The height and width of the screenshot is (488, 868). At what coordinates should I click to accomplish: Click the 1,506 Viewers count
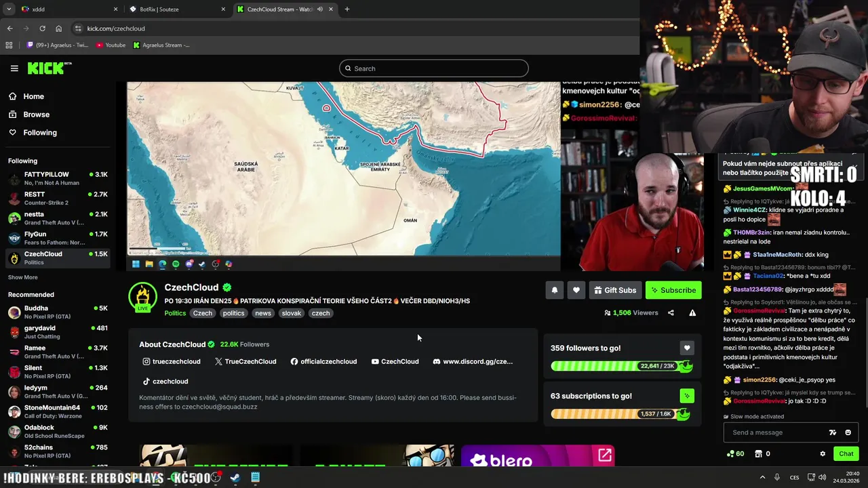(631, 313)
